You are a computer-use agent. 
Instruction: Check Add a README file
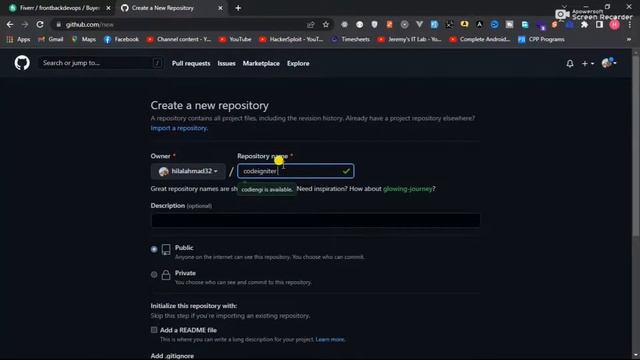coord(154,330)
